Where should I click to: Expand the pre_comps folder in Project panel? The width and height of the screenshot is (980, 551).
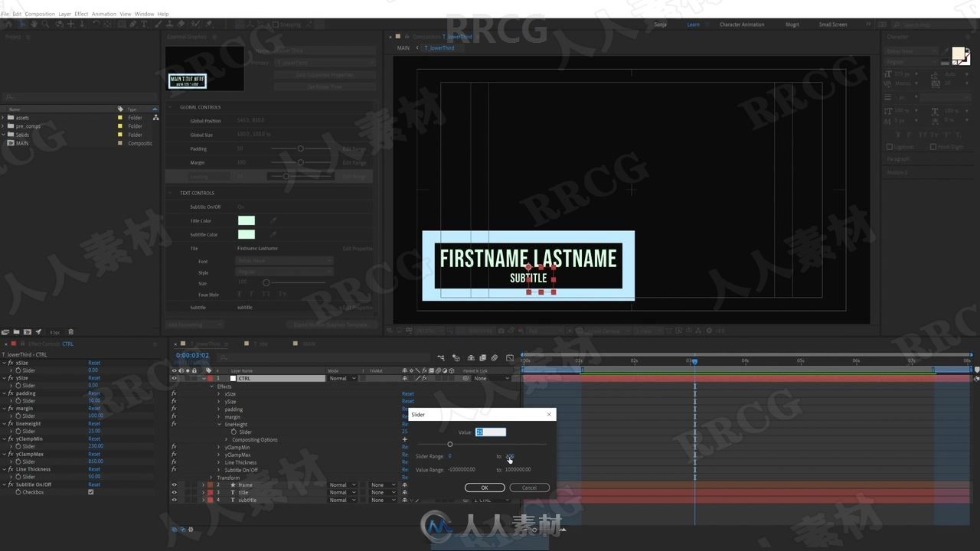(x=3, y=126)
